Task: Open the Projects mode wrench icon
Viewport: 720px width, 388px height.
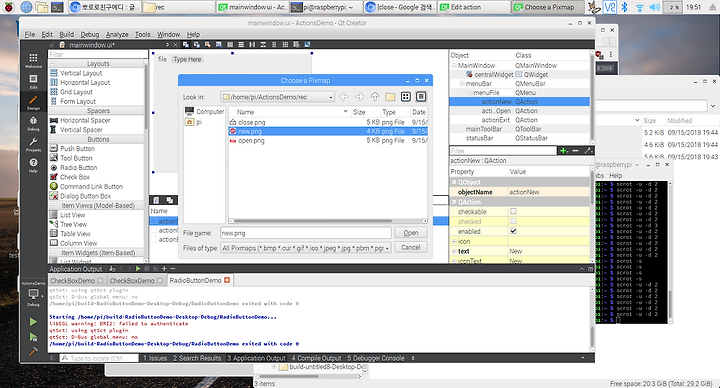Action: [x=33, y=144]
